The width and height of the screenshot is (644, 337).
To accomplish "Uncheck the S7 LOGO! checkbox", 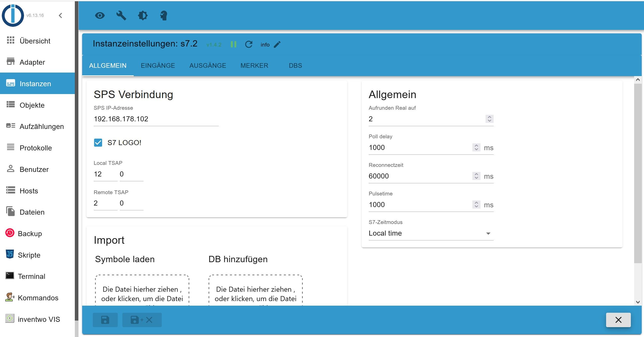I will [98, 143].
